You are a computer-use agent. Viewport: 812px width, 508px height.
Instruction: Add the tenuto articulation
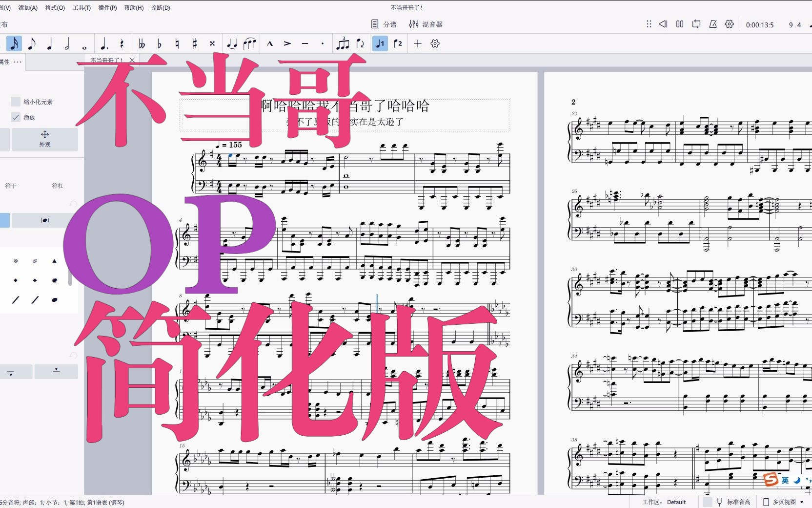click(305, 43)
